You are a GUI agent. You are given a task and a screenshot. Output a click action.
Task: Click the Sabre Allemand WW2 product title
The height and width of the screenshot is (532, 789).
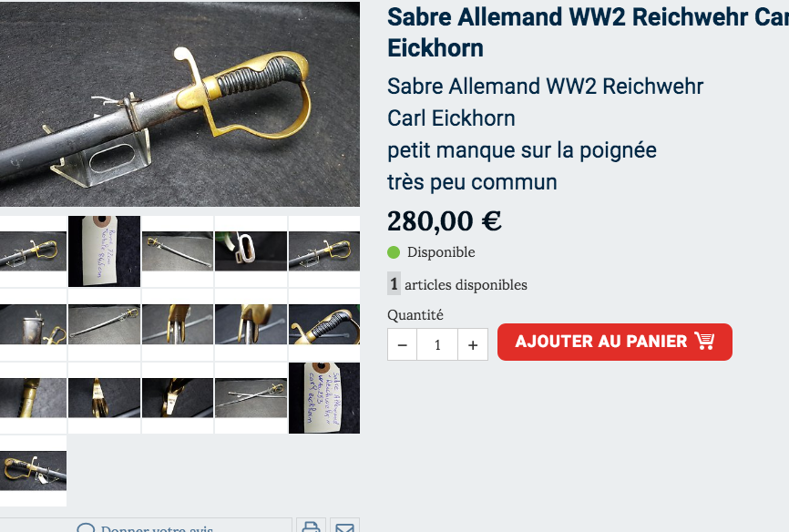(588, 32)
